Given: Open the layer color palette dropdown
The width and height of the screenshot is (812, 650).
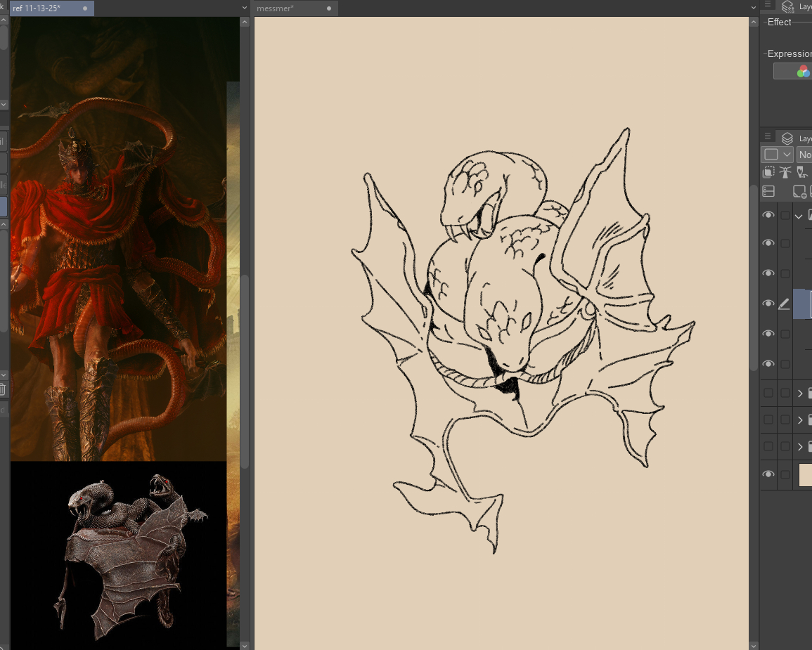Looking at the screenshot, I should [777, 155].
